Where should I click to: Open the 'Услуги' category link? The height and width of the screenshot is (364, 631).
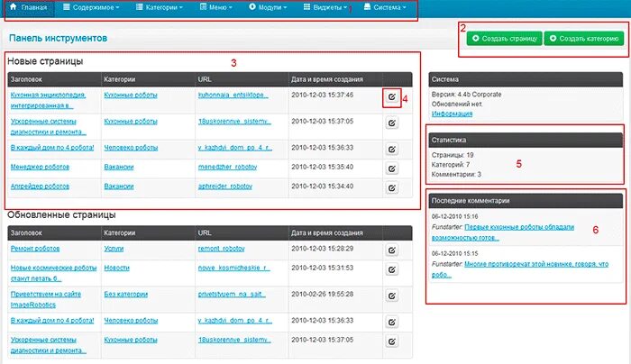click(114, 249)
